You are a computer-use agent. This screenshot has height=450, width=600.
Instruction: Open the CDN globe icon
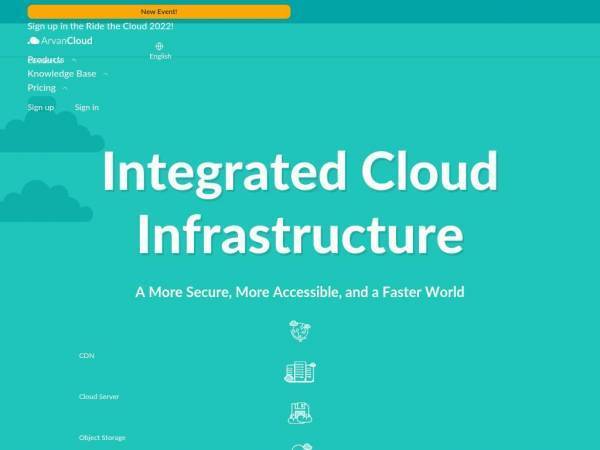[x=300, y=331]
